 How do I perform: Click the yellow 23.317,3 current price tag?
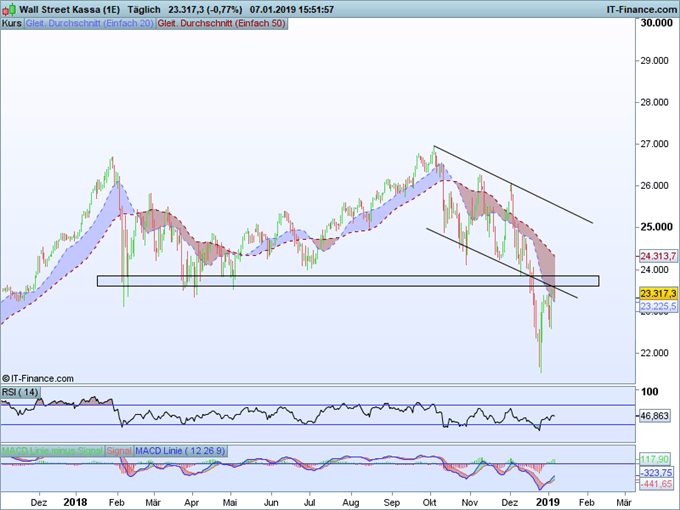[x=658, y=294]
